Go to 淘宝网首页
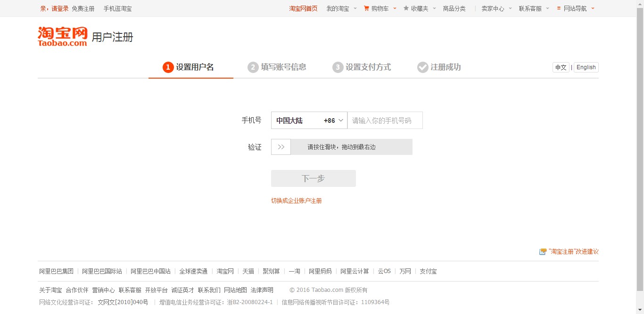This screenshot has height=314, width=644. tap(303, 8)
